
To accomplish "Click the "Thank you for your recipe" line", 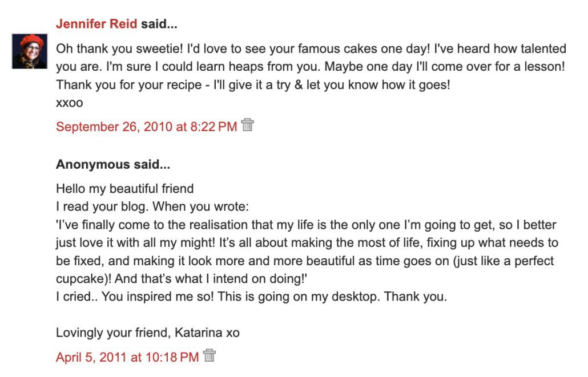I will pos(253,85).
